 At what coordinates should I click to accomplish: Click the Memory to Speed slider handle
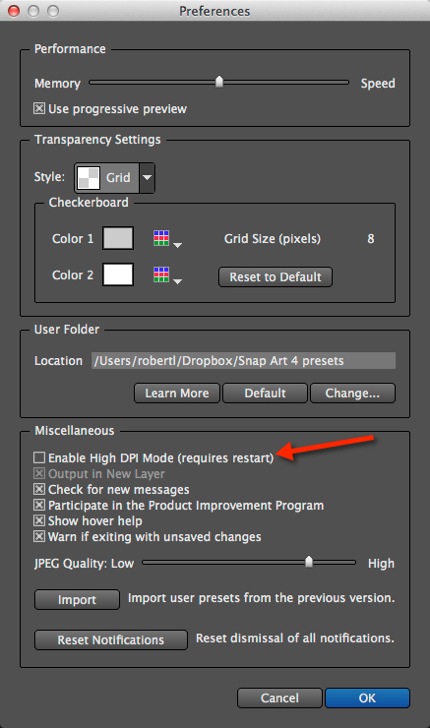219,82
